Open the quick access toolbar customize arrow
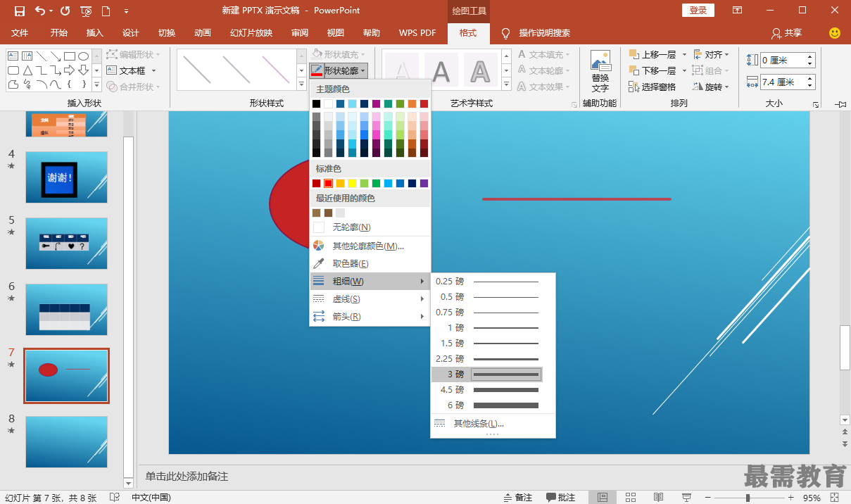Screen dimensions: 851x504 pyautogui.click(x=126, y=11)
